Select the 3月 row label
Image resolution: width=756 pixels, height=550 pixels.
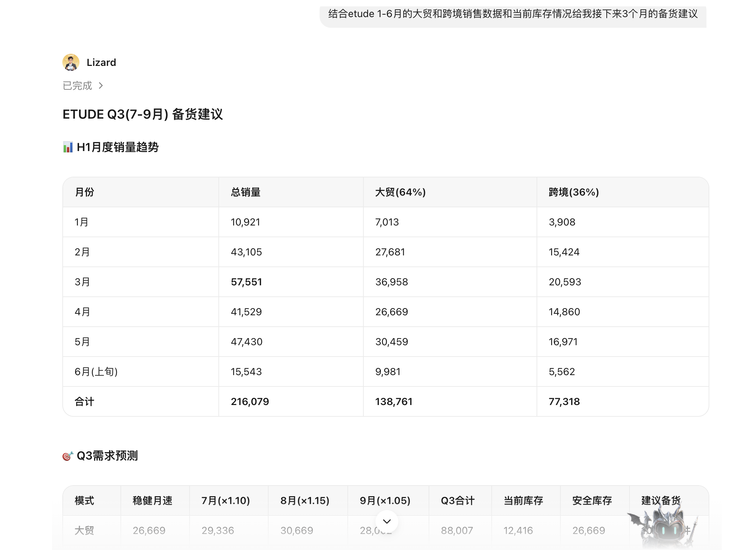coord(82,282)
